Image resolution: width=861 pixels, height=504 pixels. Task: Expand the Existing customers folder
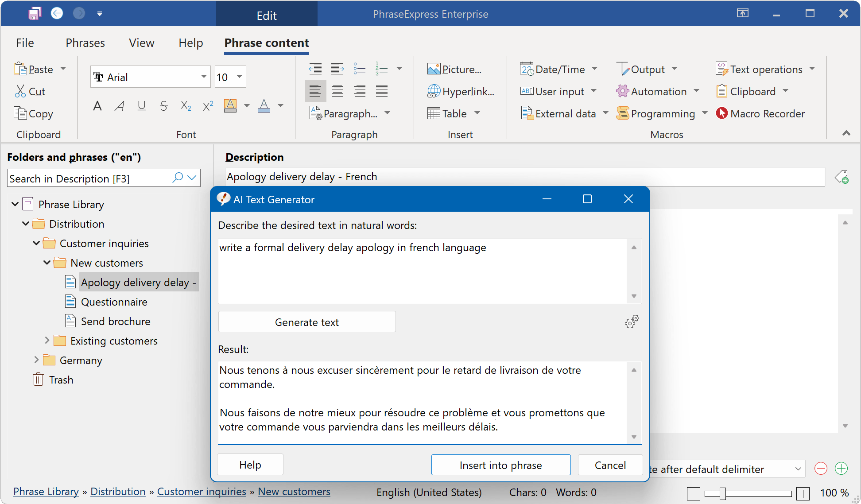[x=47, y=341]
